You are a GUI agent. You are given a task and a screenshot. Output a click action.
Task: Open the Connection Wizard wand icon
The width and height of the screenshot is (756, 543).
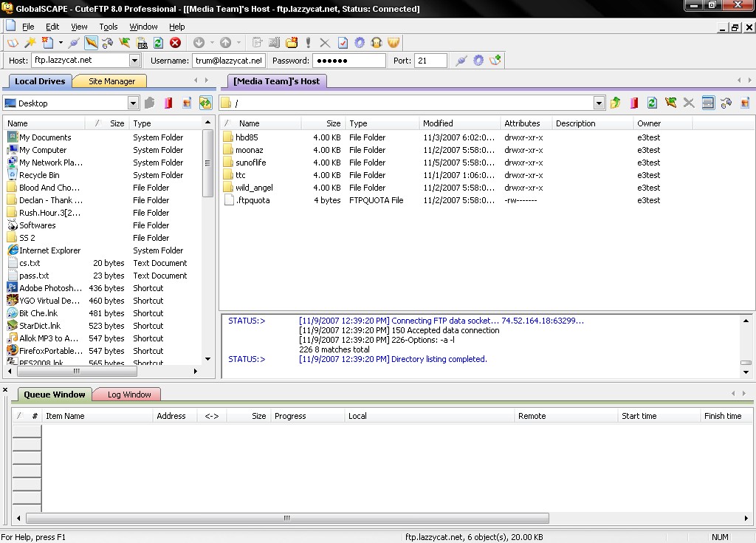tap(30, 43)
